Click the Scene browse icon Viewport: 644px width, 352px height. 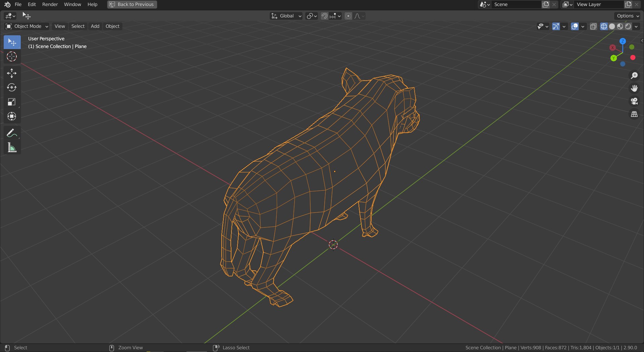point(485,4)
